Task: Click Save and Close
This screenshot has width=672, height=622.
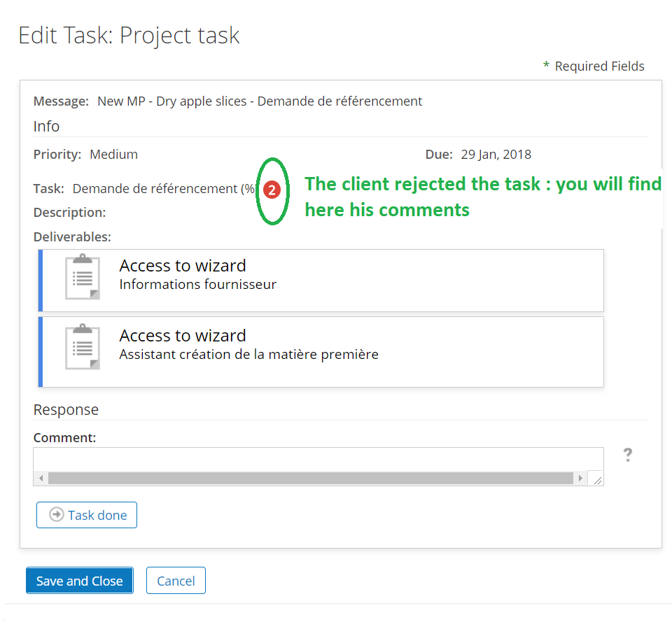Action: pos(80,581)
